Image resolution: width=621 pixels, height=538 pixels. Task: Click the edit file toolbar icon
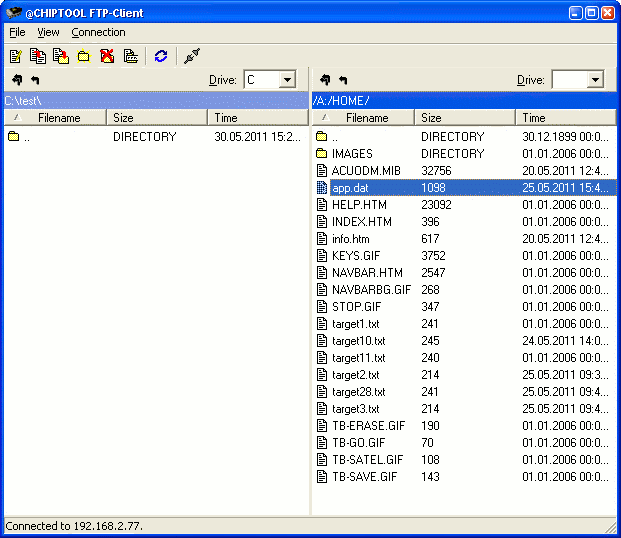pyautogui.click(x=16, y=57)
